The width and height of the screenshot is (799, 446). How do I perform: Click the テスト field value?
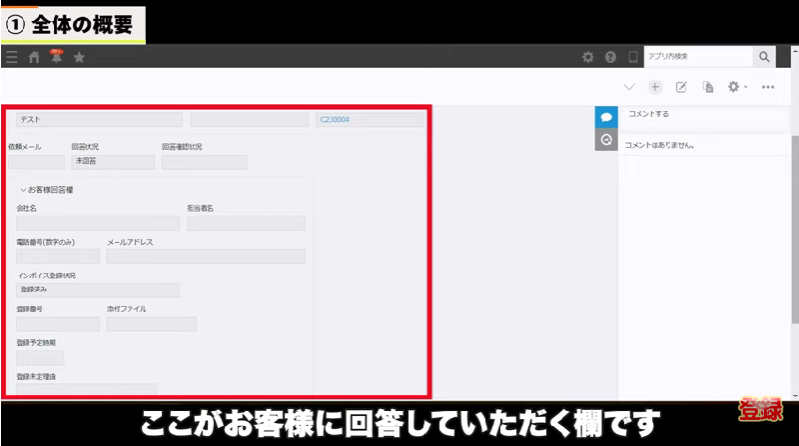(99, 120)
